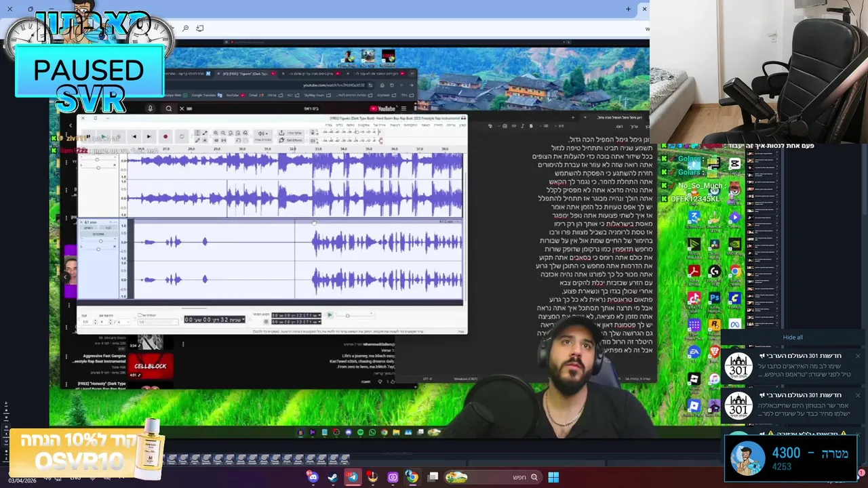Click the Zoom Out magnifier in Audacity
The image size is (868, 488).
pos(223,133)
